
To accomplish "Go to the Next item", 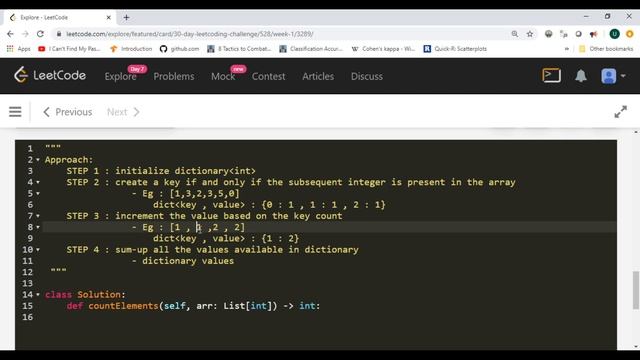I will 123,112.
